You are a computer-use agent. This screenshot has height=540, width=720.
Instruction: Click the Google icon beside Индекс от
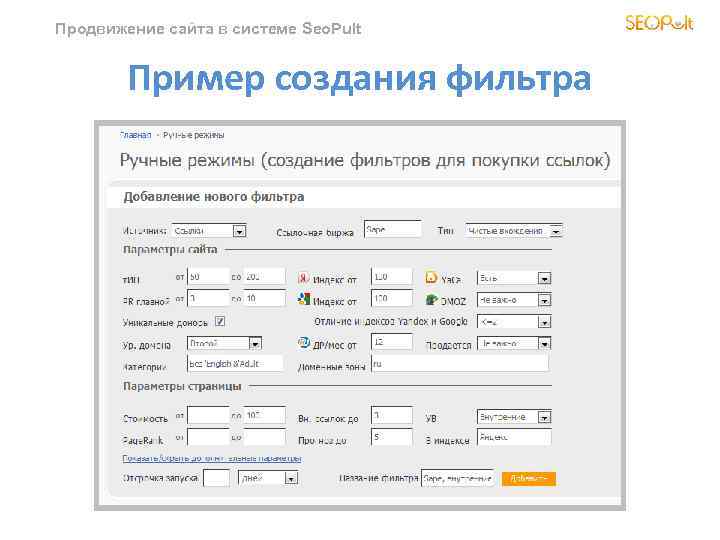tap(304, 299)
